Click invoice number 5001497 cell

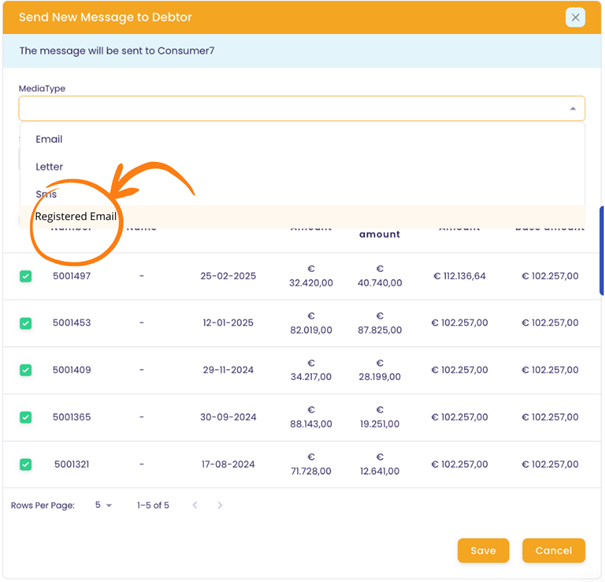(72, 276)
